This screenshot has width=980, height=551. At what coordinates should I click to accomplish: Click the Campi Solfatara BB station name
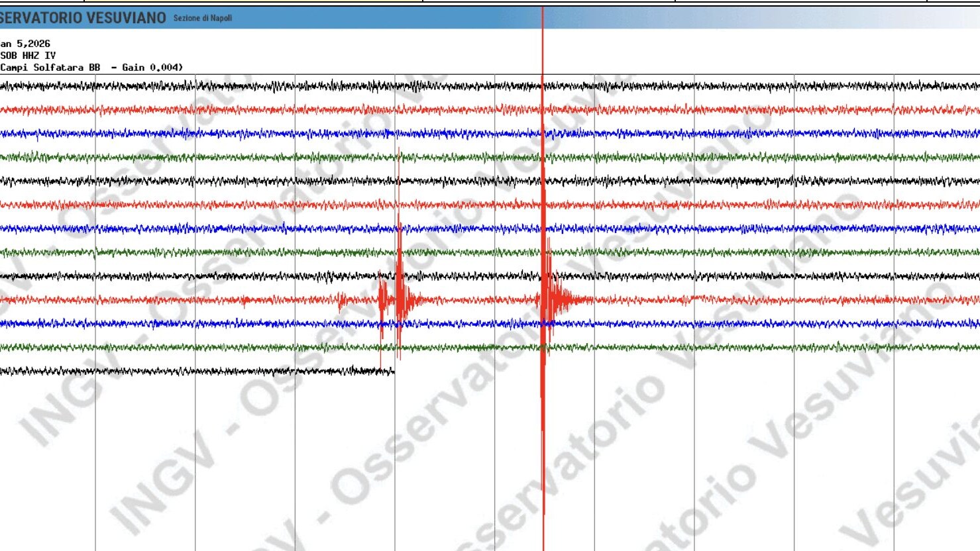[x=50, y=68]
